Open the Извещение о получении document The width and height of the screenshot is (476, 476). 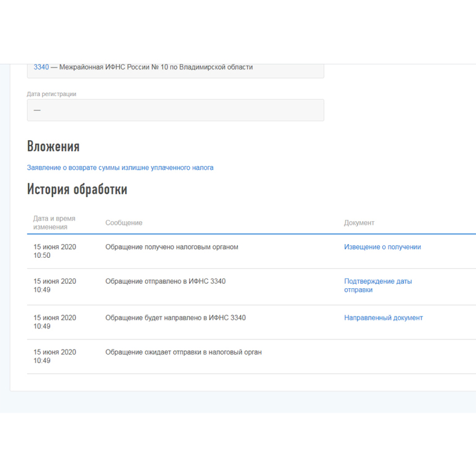click(x=382, y=247)
